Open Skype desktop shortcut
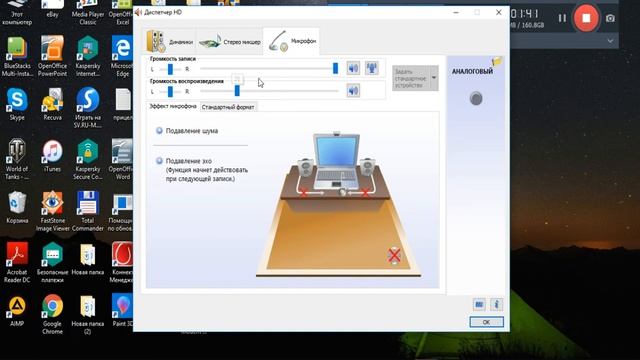 (x=17, y=104)
